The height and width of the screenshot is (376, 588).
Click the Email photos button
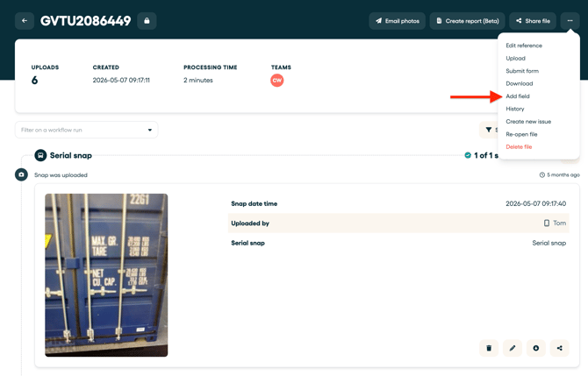(x=398, y=21)
